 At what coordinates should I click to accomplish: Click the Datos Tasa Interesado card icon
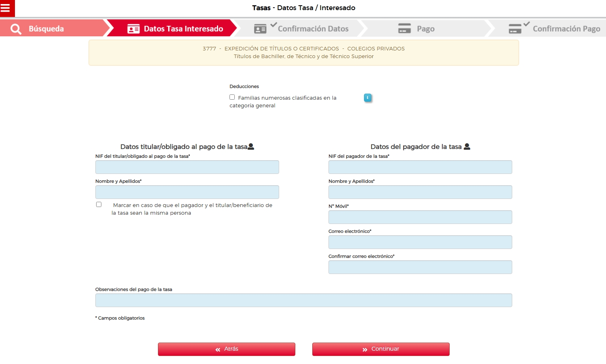[133, 29]
